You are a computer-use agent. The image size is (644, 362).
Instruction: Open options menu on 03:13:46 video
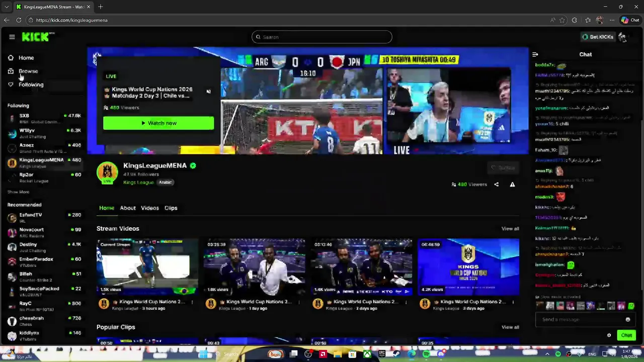click(406, 302)
